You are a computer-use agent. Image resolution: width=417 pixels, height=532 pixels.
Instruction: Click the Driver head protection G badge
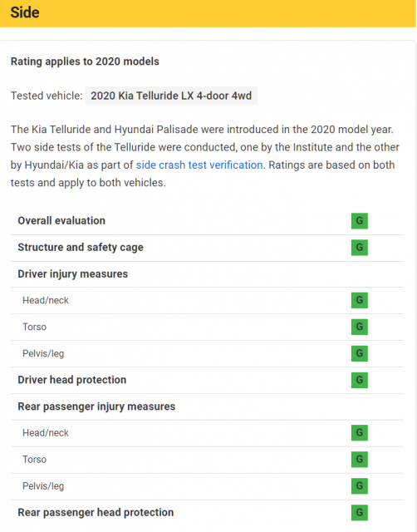pos(360,380)
